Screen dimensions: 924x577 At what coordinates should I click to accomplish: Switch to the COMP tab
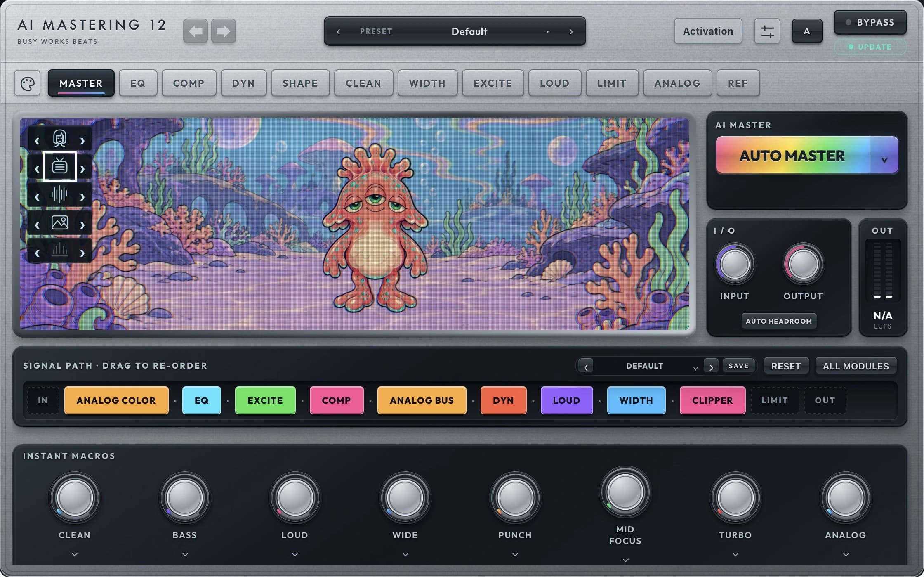pos(189,83)
